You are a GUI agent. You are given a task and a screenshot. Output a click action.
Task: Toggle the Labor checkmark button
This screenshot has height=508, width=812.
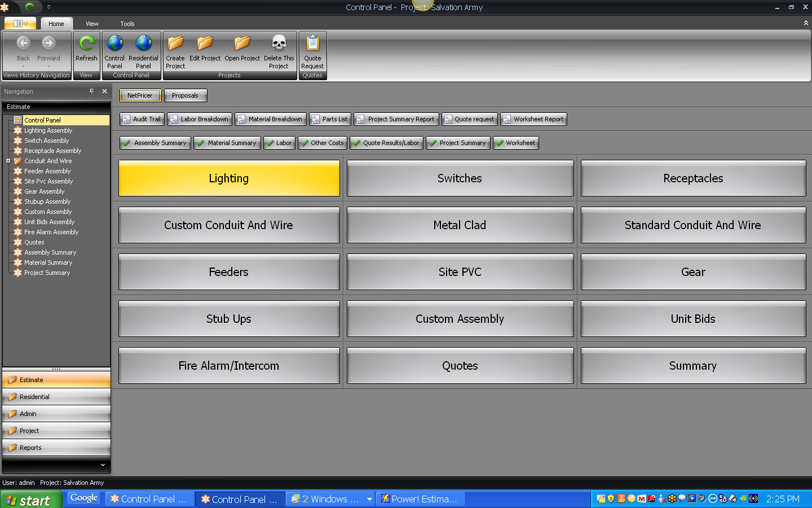pos(270,143)
